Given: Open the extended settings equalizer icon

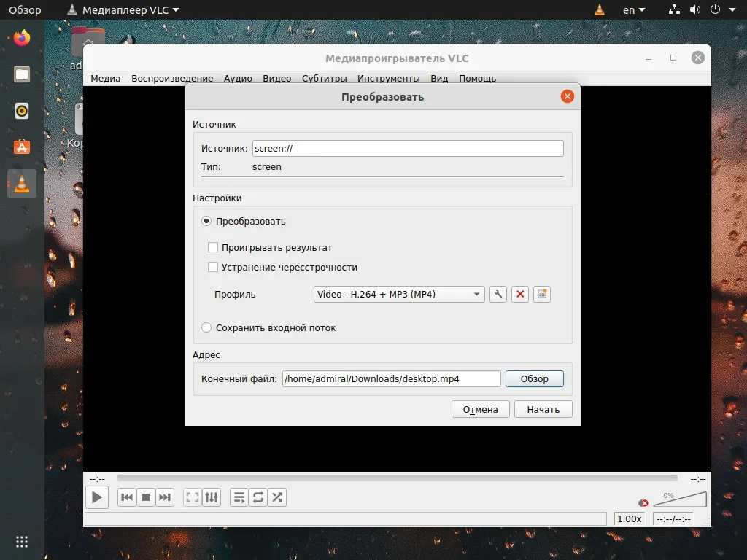Looking at the screenshot, I should [x=212, y=497].
